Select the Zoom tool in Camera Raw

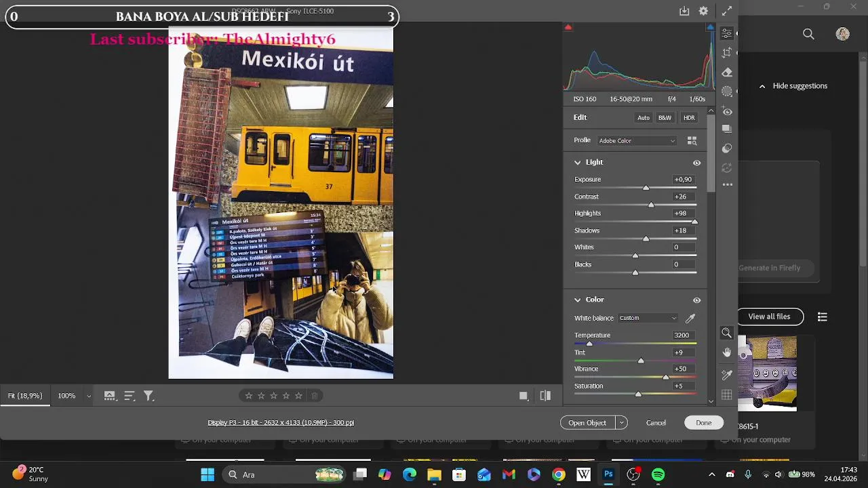click(x=726, y=333)
